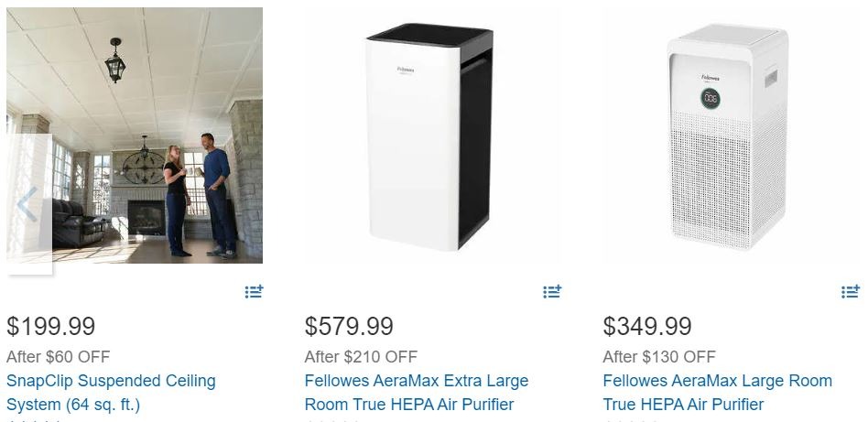Open SnapClip Suspended Ceiling System link
The height and width of the screenshot is (422, 868).
pyautogui.click(x=111, y=393)
